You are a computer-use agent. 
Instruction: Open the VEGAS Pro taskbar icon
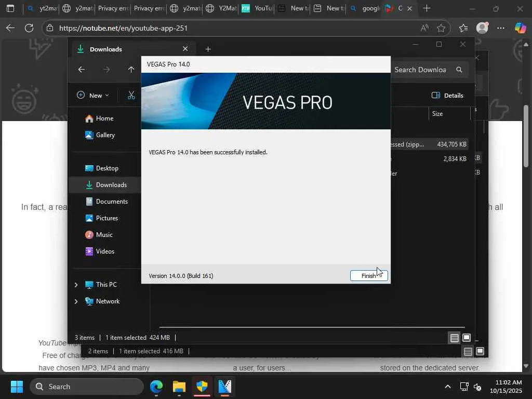(224, 387)
